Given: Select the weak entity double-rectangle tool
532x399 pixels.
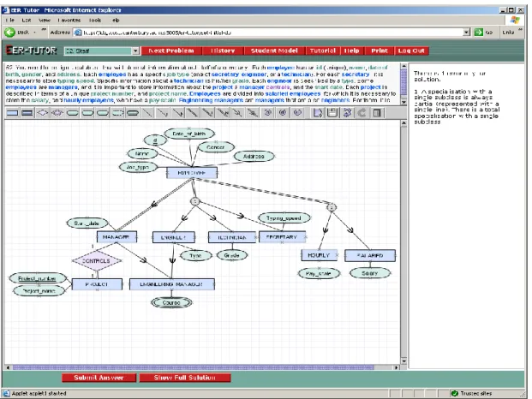Looking at the screenshot, I should 27,113.
